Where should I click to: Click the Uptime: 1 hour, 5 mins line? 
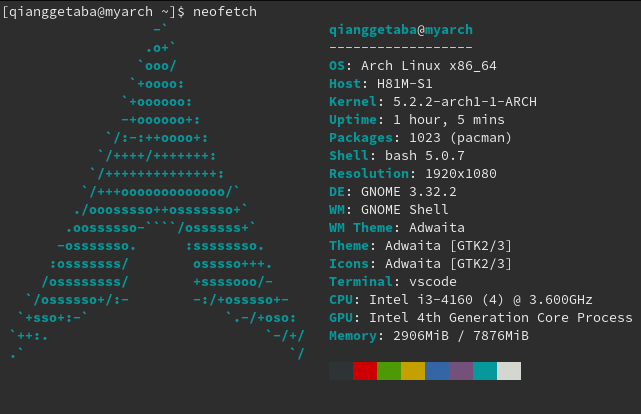coord(417,120)
